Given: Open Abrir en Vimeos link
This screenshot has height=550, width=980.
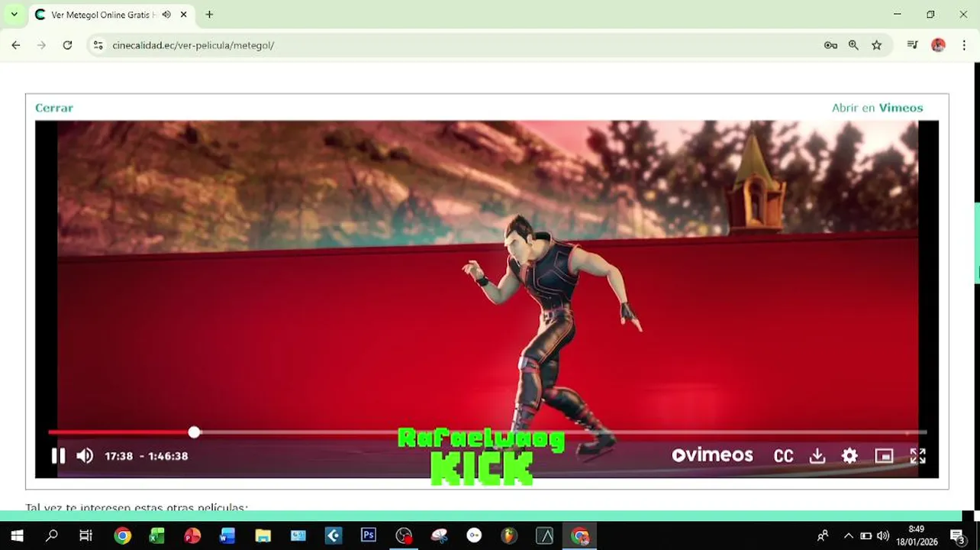Looking at the screenshot, I should point(878,108).
